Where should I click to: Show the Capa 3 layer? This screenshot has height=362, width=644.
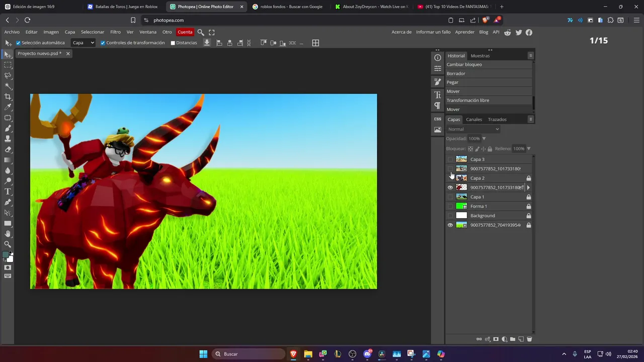click(x=450, y=159)
